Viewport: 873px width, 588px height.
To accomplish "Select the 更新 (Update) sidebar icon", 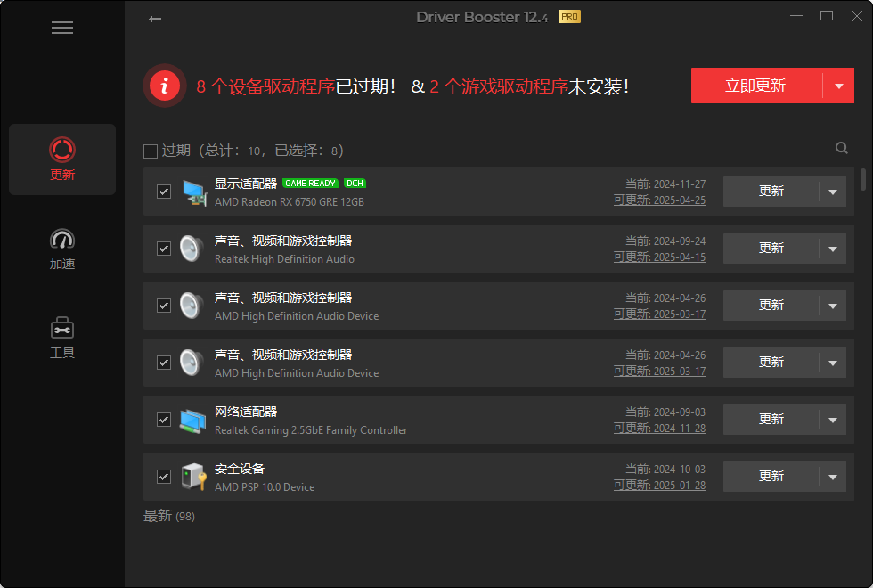I will click(x=62, y=159).
